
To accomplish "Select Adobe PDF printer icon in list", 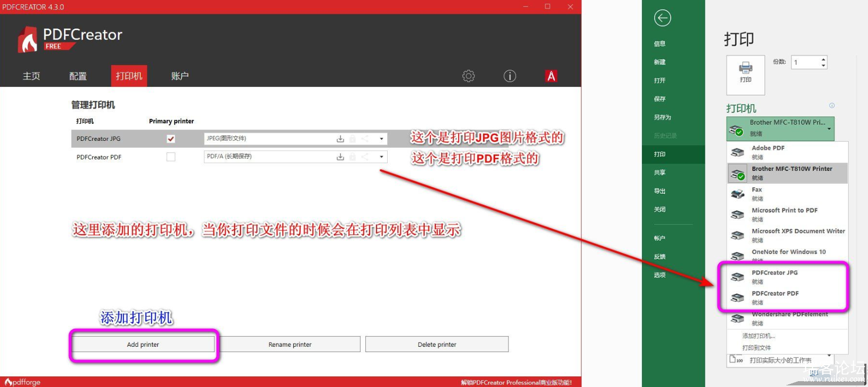I will [x=738, y=152].
